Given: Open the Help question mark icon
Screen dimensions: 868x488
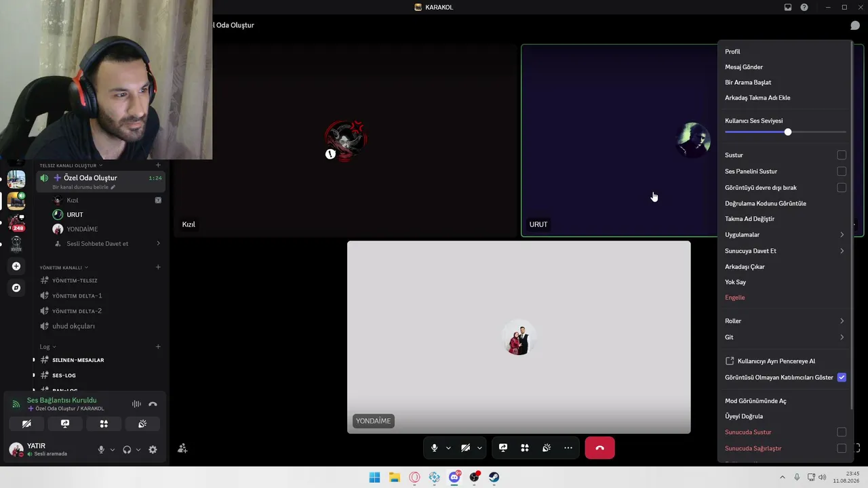Looking at the screenshot, I should [804, 7].
